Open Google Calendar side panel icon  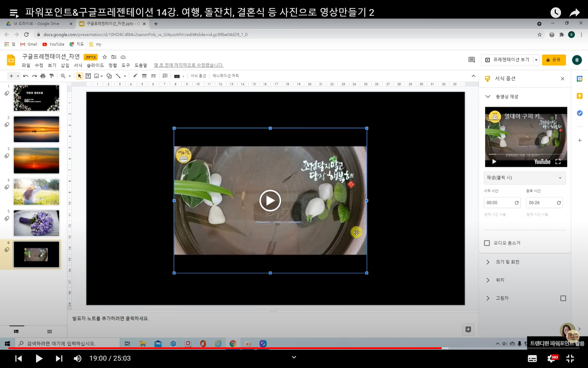(x=580, y=79)
